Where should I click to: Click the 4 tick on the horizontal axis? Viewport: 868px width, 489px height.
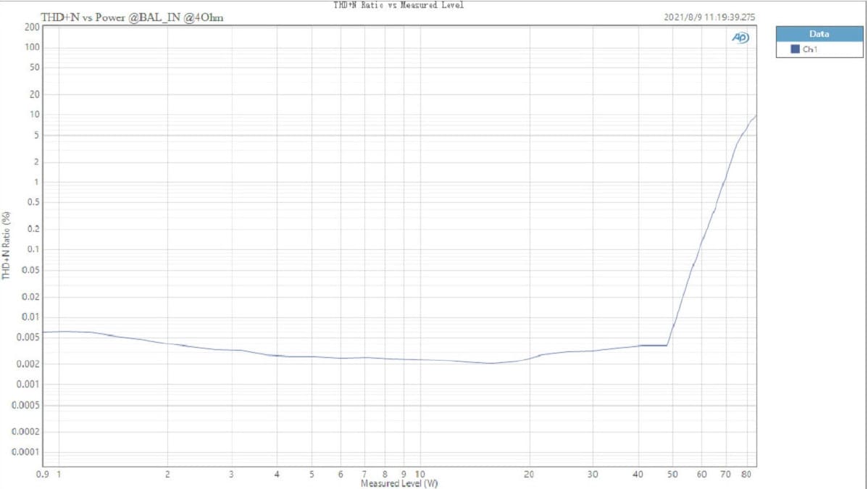[277, 474]
